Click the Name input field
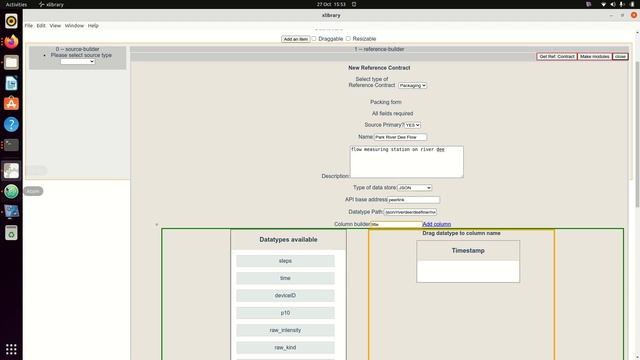 click(400, 137)
